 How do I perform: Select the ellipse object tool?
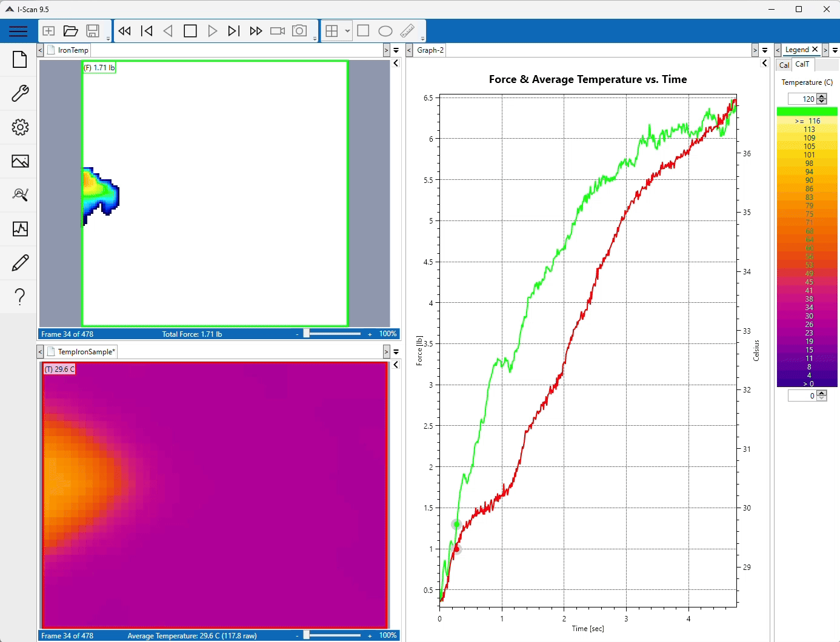click(385, 30)
